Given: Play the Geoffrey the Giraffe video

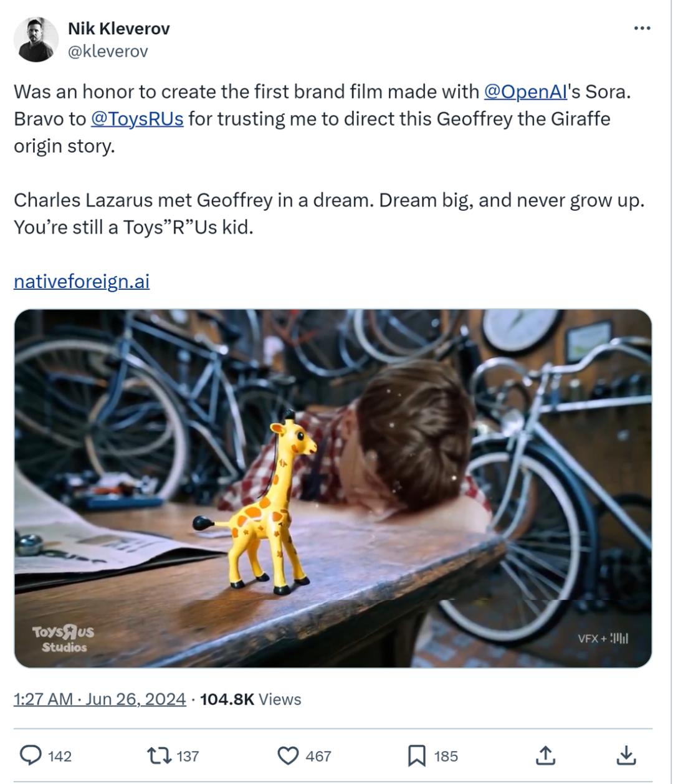Looking at the screenshot, I should (x=333, y=488).
